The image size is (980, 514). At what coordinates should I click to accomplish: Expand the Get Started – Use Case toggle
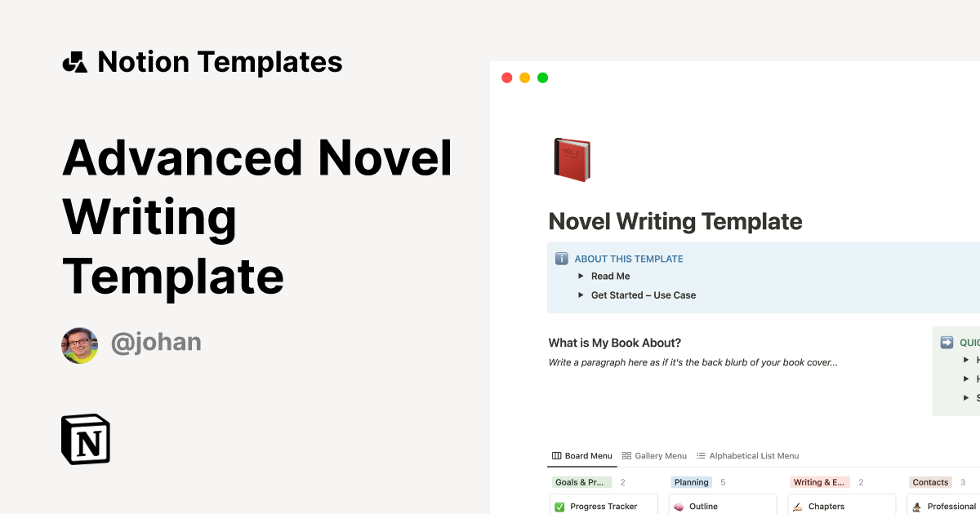pos(581,295)
